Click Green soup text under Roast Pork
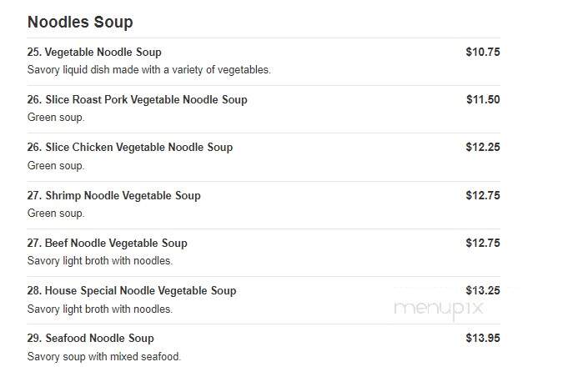Image resolution: width=588 pixels, height=377 pixels. point(56,118)
